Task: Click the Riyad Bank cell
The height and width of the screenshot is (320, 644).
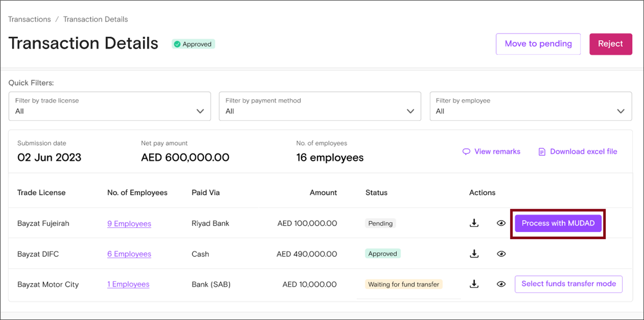Action: point(210,223)
